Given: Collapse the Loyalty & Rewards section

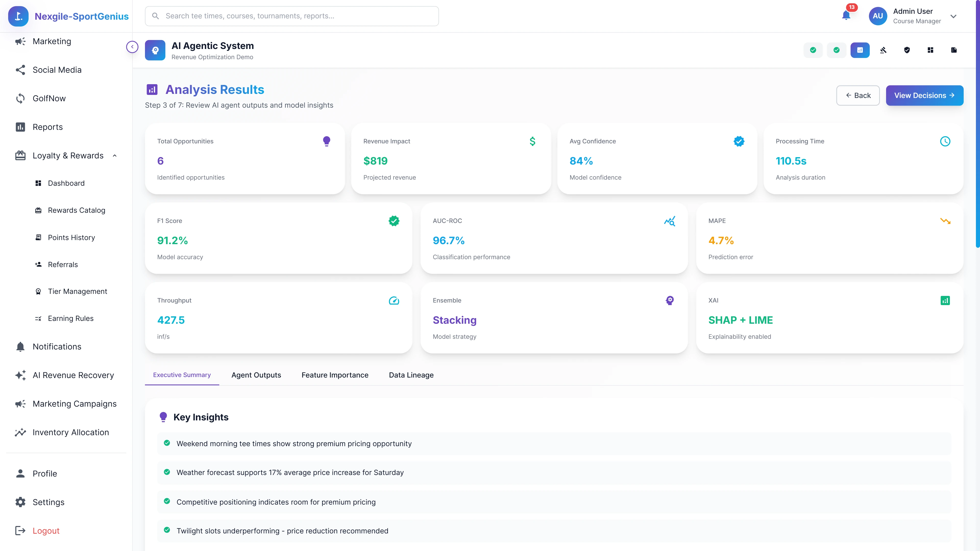Looking at the screenshot, I should [x=115, y=156].
